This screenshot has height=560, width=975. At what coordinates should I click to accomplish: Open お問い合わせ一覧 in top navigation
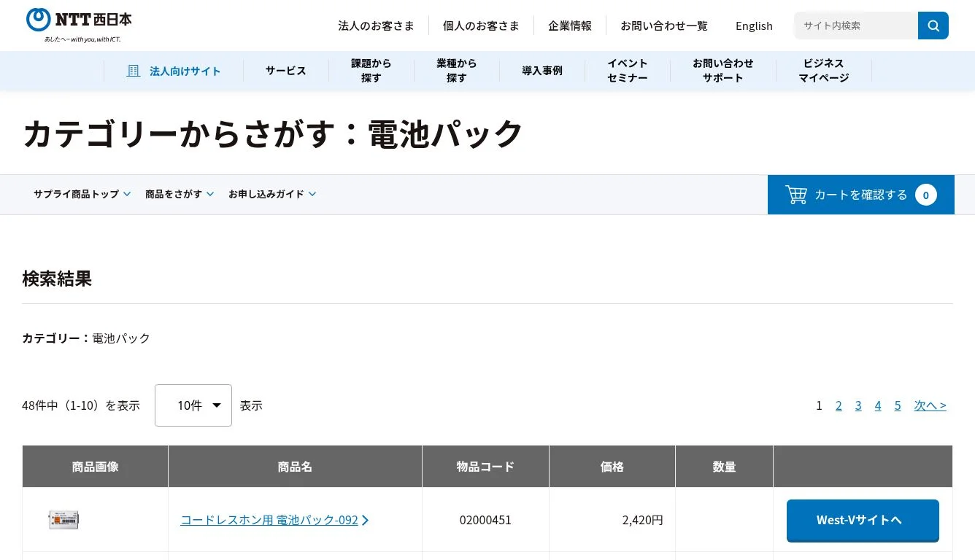pyautogui.click(x=664, y=26)
